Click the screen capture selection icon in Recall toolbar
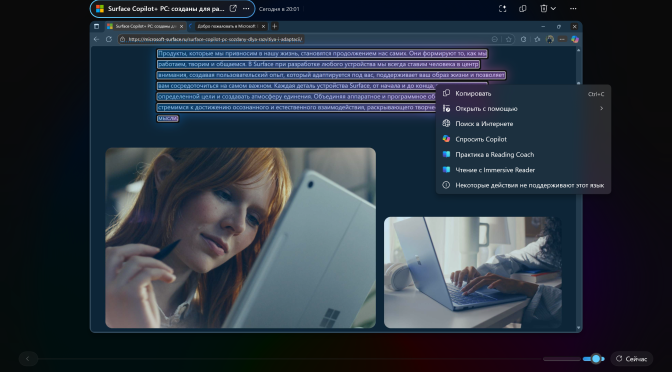 pyautogui.click(x=502, y=9)
